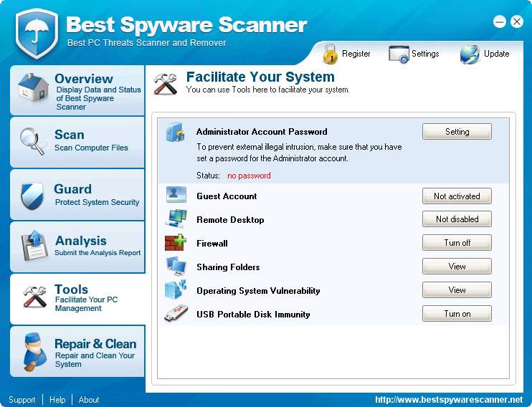Click the Overview house icon
This screenshot has height=407, width=532.
click(x=33, y=87)
